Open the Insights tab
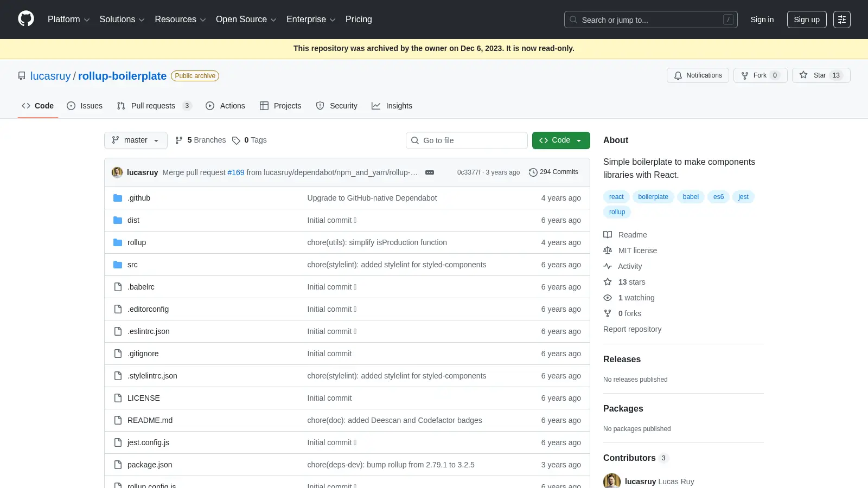The width and height of the screenshot is (868, 488). 392,106
